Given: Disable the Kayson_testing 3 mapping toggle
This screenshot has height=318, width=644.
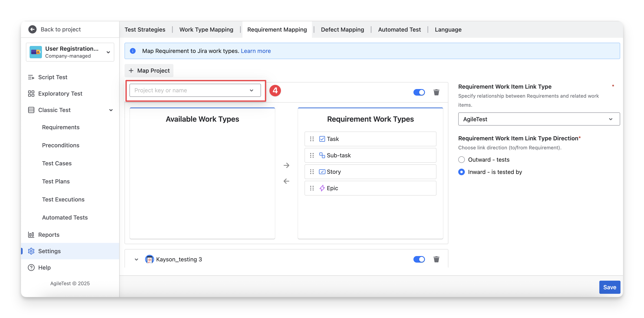Looking at the screenshot, I should click(x=419, y=259).
